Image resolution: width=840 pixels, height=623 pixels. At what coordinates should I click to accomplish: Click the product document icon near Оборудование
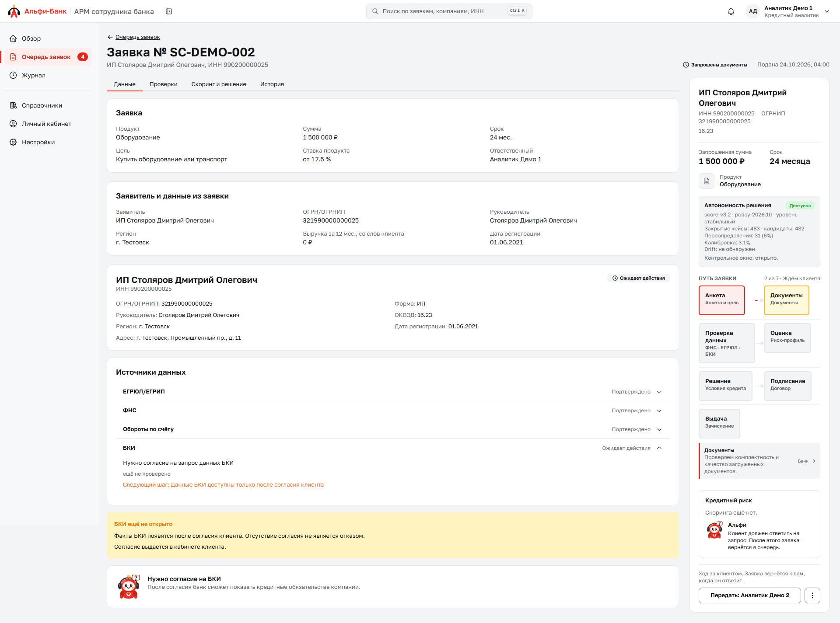(707, 181)
